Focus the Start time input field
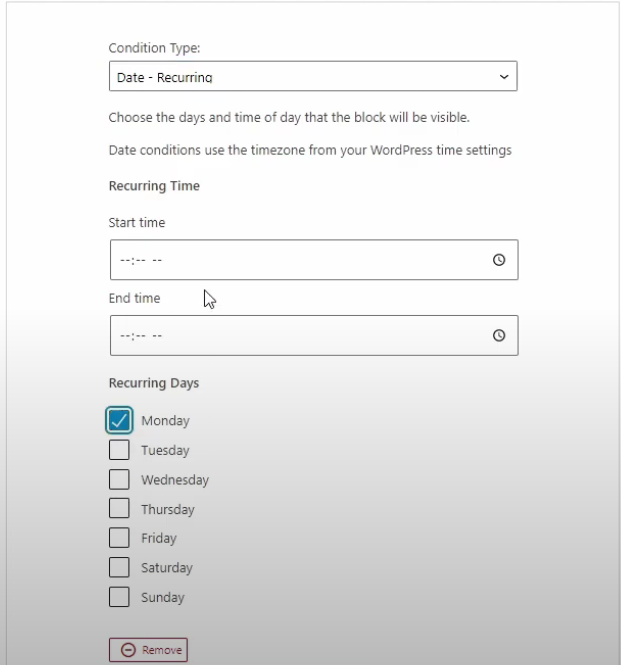 (314, 260)
